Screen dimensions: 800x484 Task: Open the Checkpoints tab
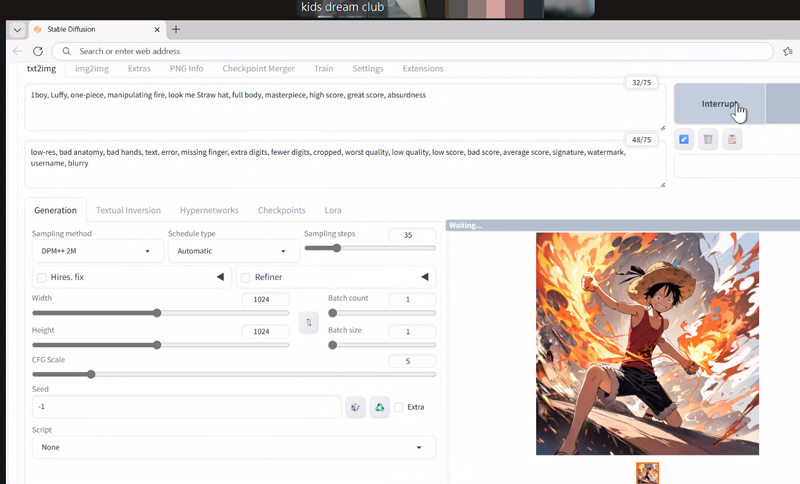281,210
